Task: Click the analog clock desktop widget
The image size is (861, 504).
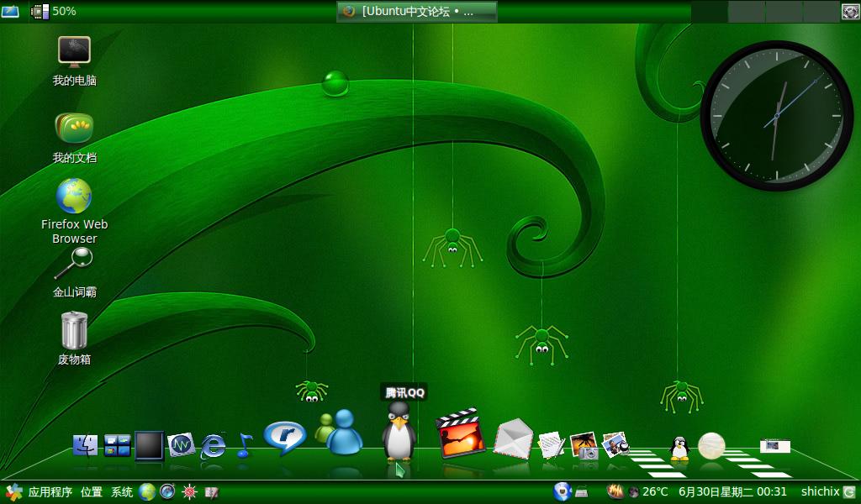Action: point(776,116)
